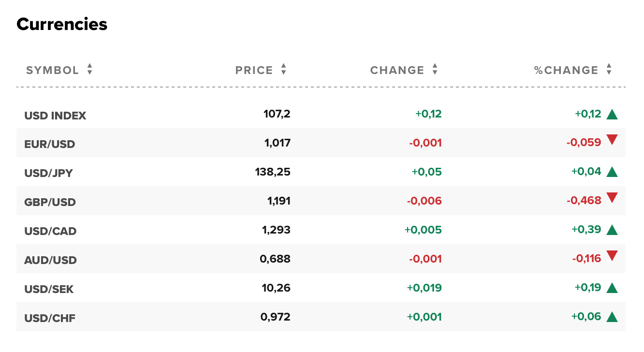Click the red down arrow for EUR/USD
Image resolution: width=644 pixels, height=352 pixels.
[612, 140]
